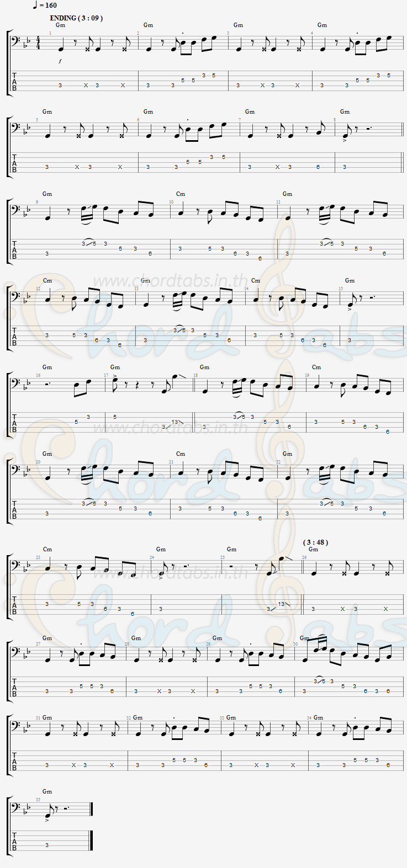Click the Gm chord label above measure 35

[x=47, y=791]
